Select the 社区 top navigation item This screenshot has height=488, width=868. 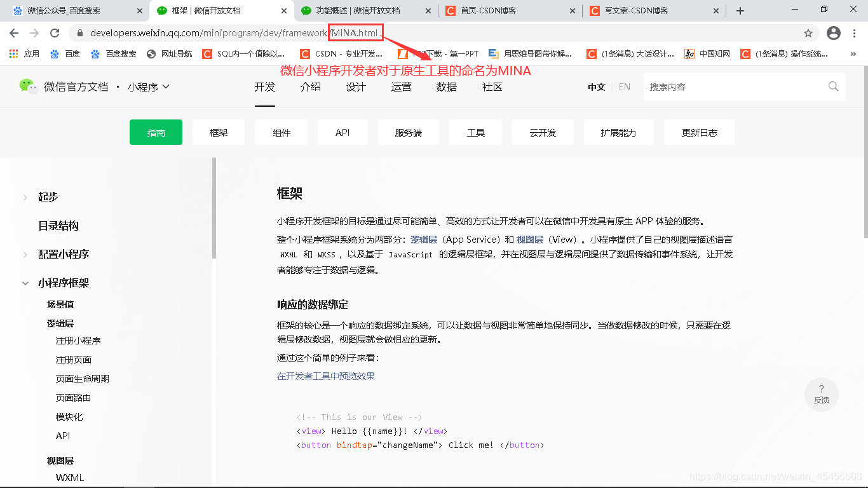point(492,87)
